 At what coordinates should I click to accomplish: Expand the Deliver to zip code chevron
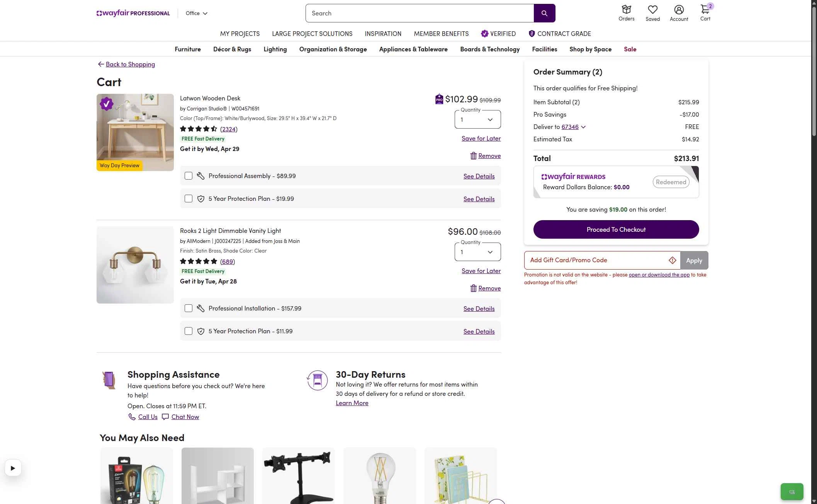pyautogui.click(x=583, y=127)
